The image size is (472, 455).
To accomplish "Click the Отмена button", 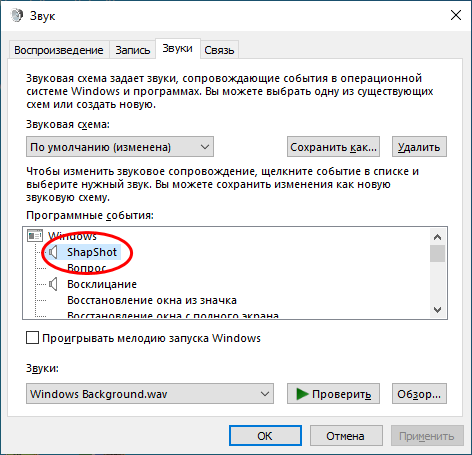I will pyautogui.click(x=346, y=436).
